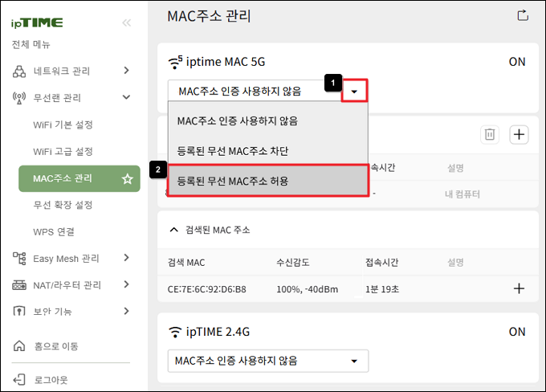Open the WiFi 기본 설정 page
The width and height of the screenshot is (546, 392).
63,125
